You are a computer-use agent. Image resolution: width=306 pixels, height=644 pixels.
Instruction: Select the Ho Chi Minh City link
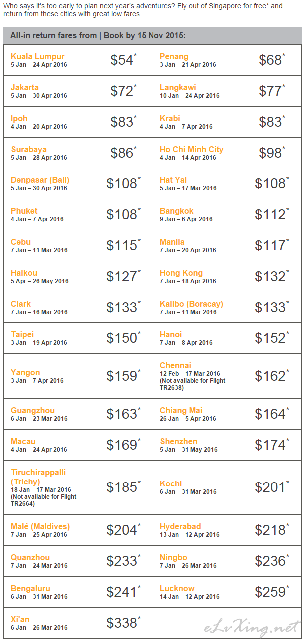point(191,149)
